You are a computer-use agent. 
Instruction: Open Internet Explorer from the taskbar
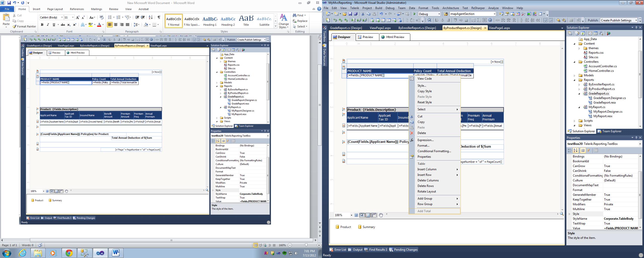(x=23, y=253)
